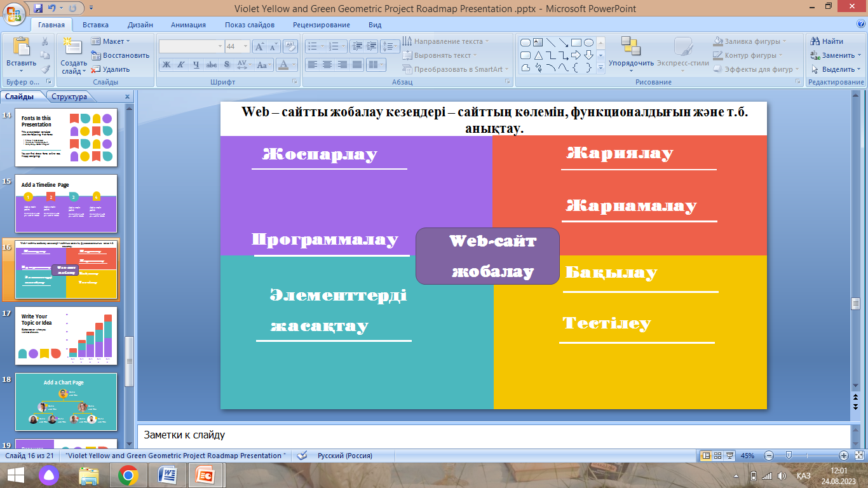Justify the paragraph text
868x488 pixels.
[357, 64]
